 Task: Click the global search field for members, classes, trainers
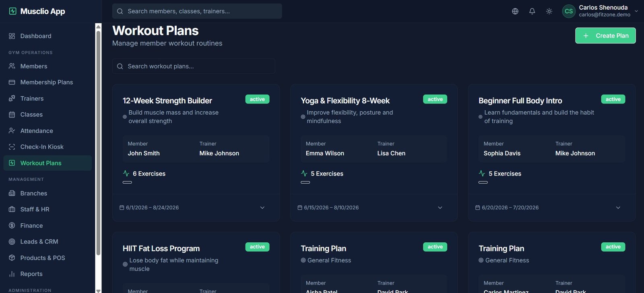[x=197, y=11]
